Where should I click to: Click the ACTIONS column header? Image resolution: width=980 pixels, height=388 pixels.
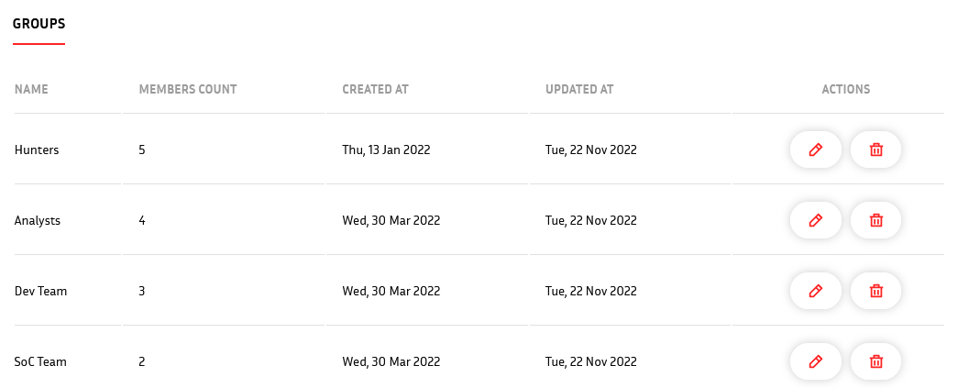(x=845, y=90)
